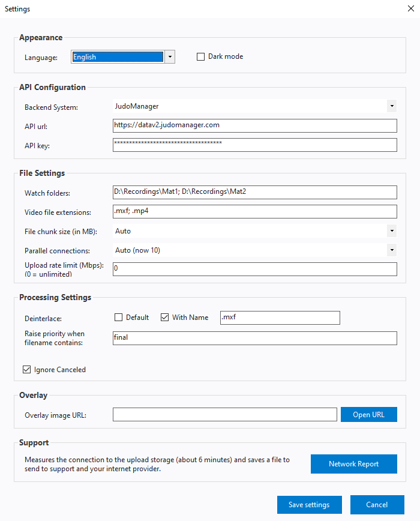Image resolution: width=420 pixels, height=521 pixels.
Task: Click the Support description text about measuring connection
Action: pyautogui.click(x=157, y=464)
